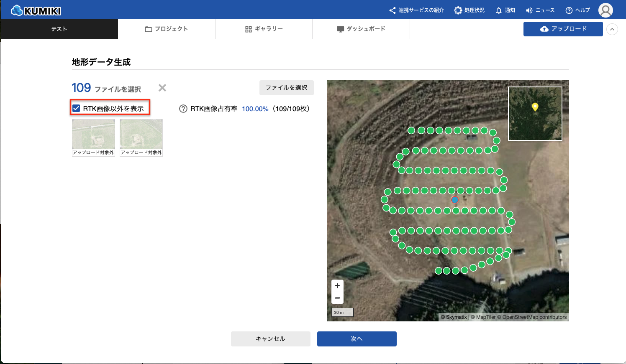Screen dimensions: 626x364
Task: Uncheck the RTK画像以外を表示 checkbox
Action: pos(76,109)
